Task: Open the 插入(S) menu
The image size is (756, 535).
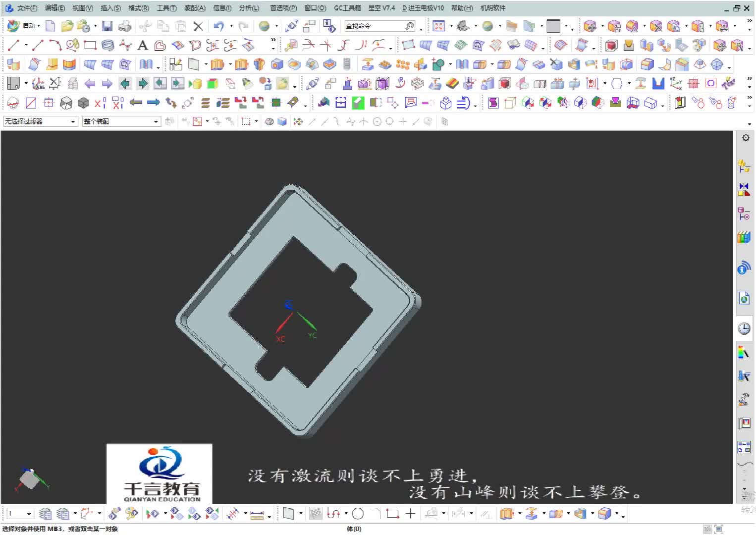Action: 110,8
